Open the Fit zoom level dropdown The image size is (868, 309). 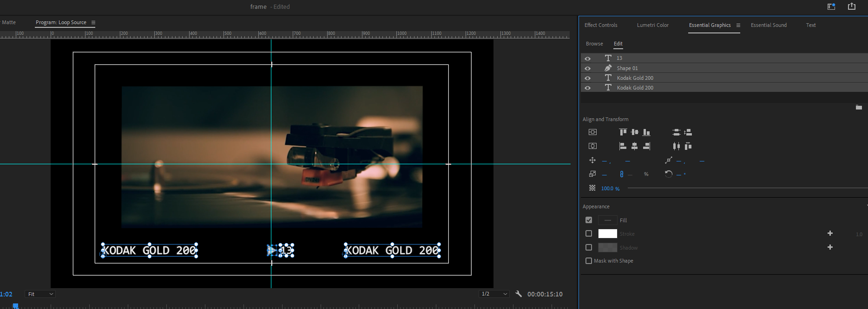click(x=40, y=294)
